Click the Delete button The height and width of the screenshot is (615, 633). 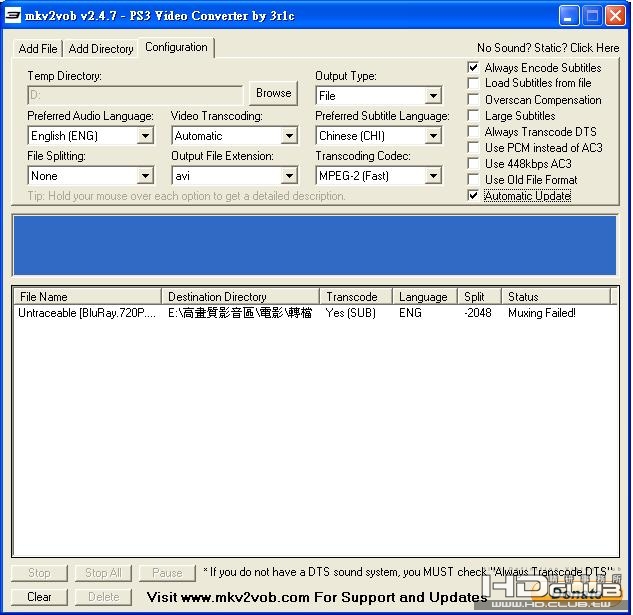(x=103, y=597)
